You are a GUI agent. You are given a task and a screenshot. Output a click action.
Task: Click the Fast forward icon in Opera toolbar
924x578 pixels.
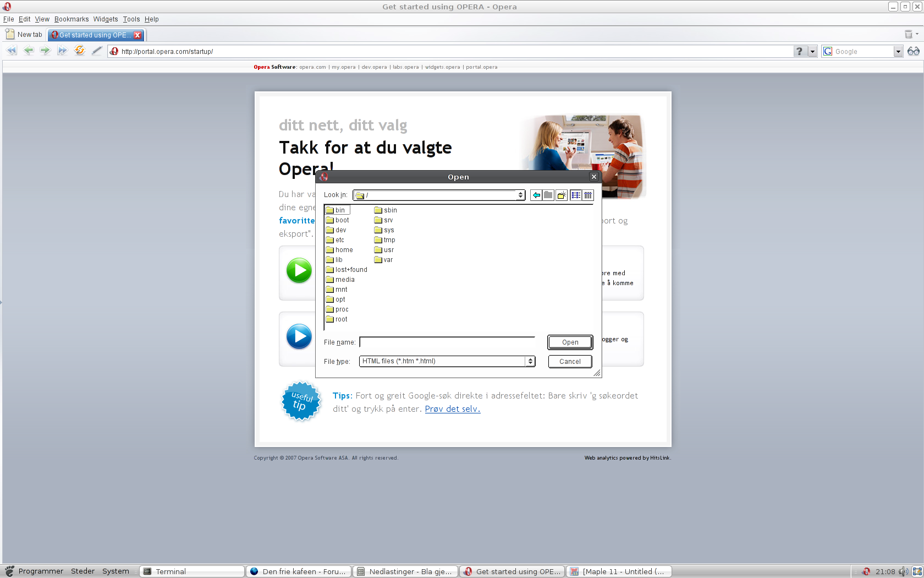(62, 51)
